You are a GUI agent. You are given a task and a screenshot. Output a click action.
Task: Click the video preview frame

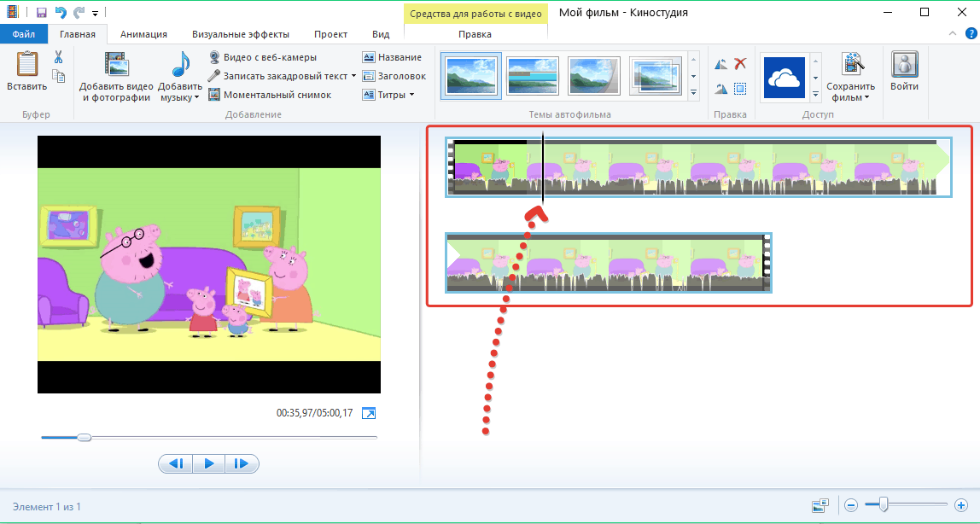click(209, 265)
